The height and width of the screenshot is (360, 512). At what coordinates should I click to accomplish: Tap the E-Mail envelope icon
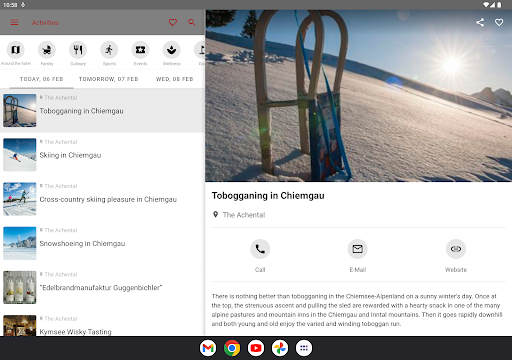(358, 249)
